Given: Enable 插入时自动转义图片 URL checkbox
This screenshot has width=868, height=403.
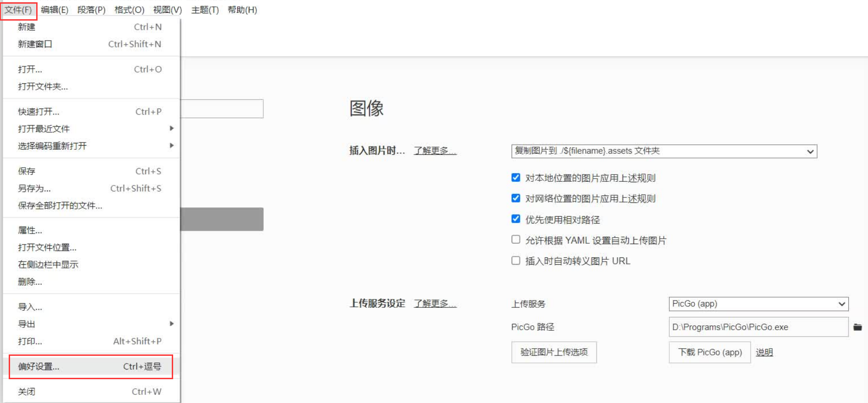Looking at the screenshot, I should point(516,261).
